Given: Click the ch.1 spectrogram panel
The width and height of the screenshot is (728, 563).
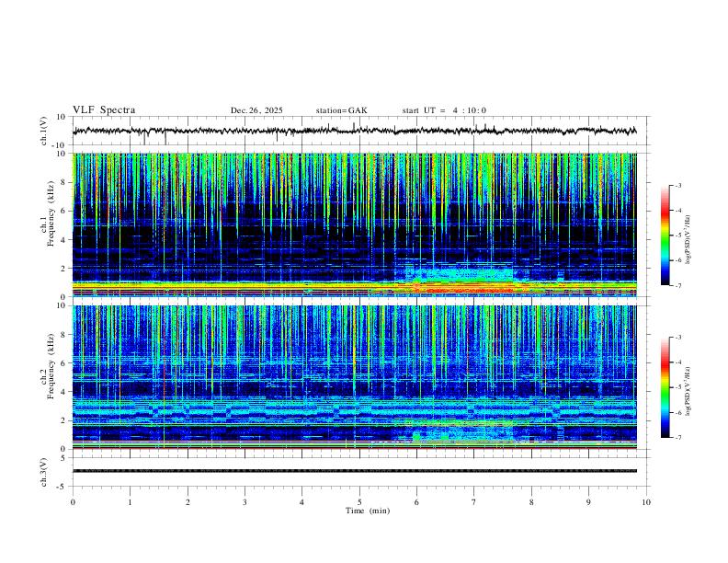Looking at the screenshot, I should [354, 224].
